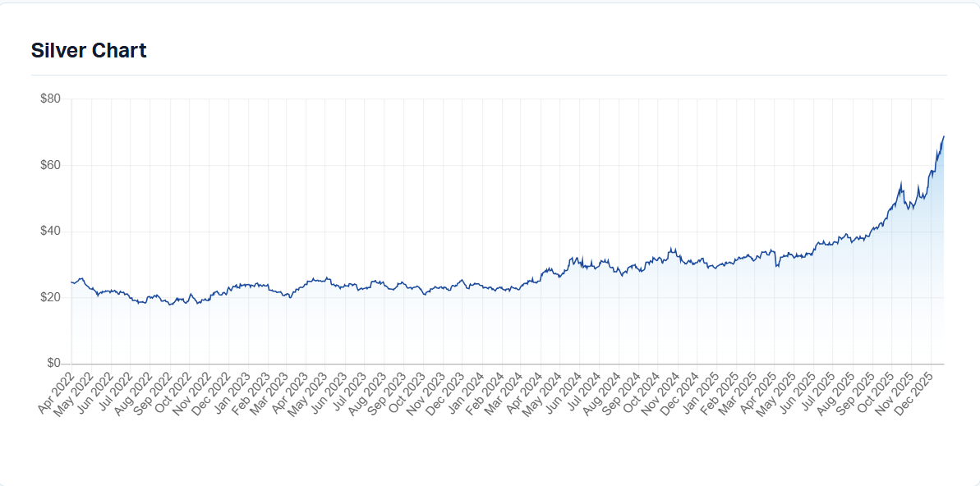Click the Jun 2022 x-axis label
This screenshot has height=486, width=980.
coord(94,392)
